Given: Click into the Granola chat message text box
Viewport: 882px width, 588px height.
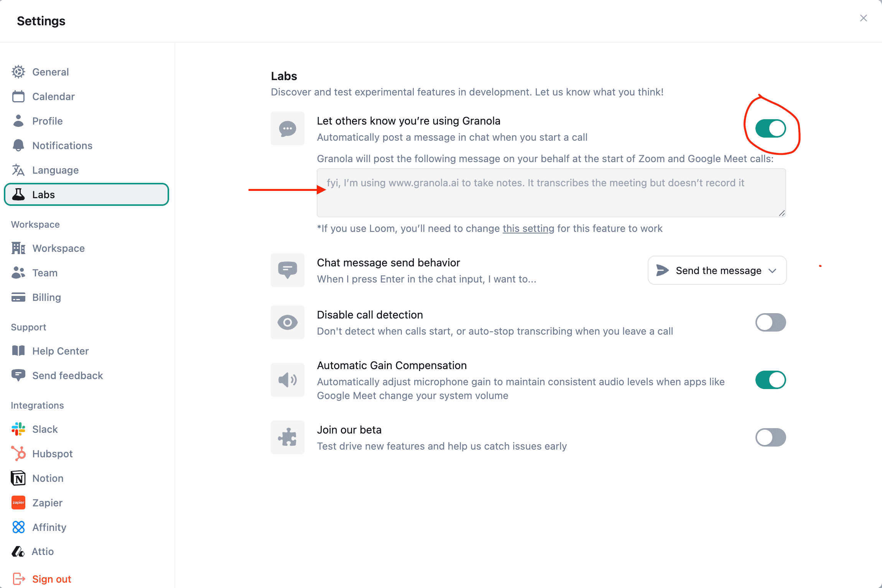Looking at the screenshot, I should coord(551,193).
